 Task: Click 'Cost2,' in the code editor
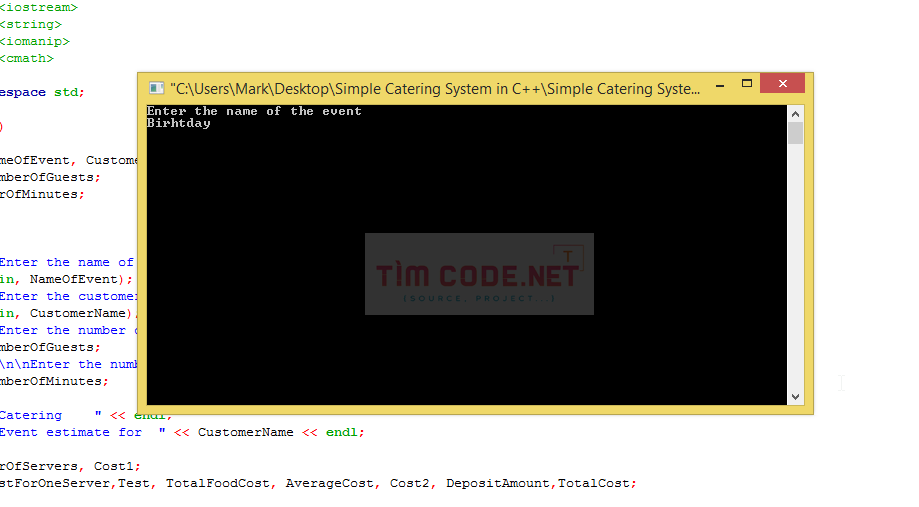coord(413,484)
